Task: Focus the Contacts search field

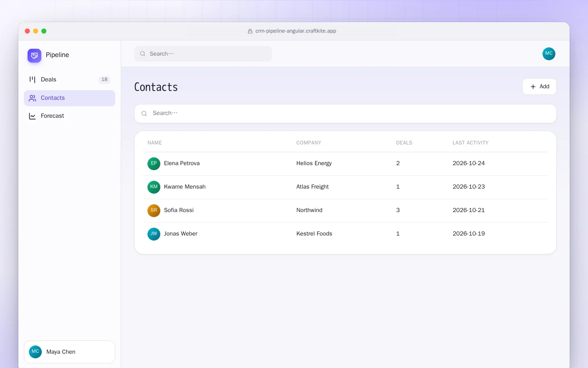Action: click(x=345, y=114)
